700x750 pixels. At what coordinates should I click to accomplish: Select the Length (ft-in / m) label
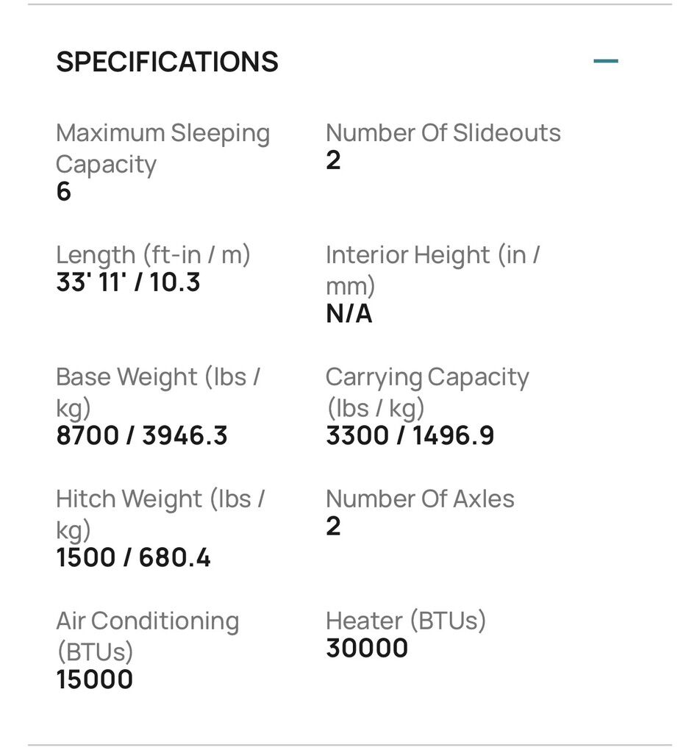153,255
